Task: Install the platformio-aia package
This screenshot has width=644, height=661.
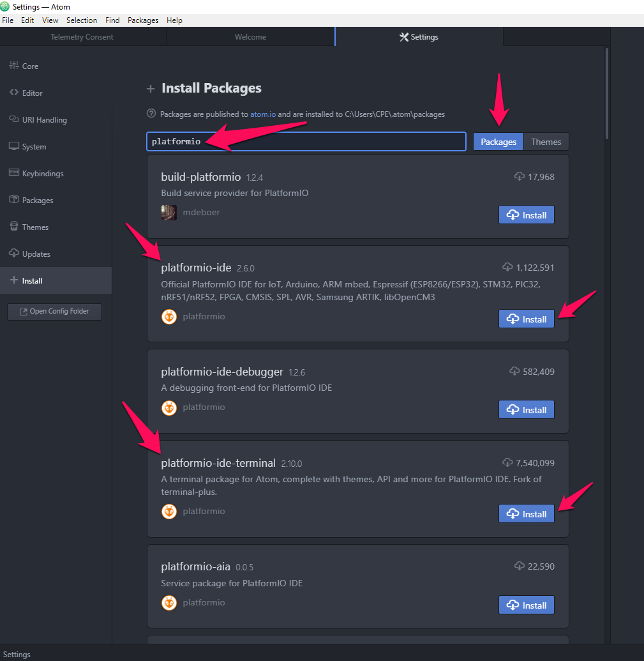Action: (x=527, y=605)
